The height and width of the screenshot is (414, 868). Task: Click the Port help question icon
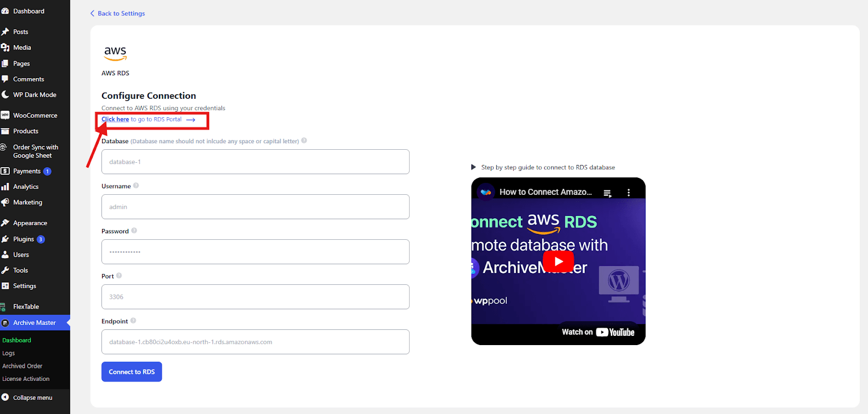119,276
